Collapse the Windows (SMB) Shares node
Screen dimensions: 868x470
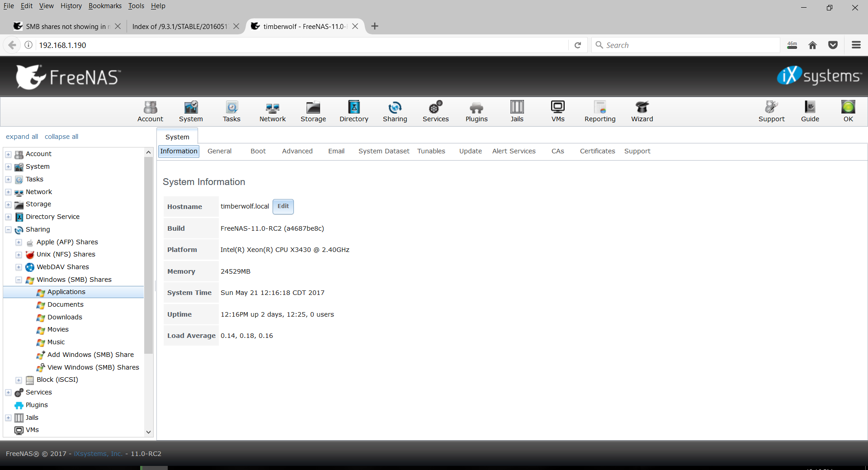19,280
